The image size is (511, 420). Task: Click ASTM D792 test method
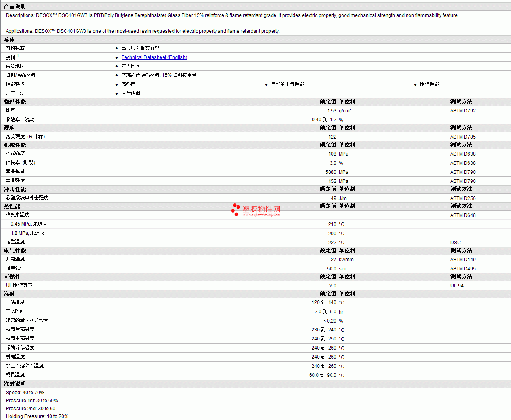click(x=463, y=111)
